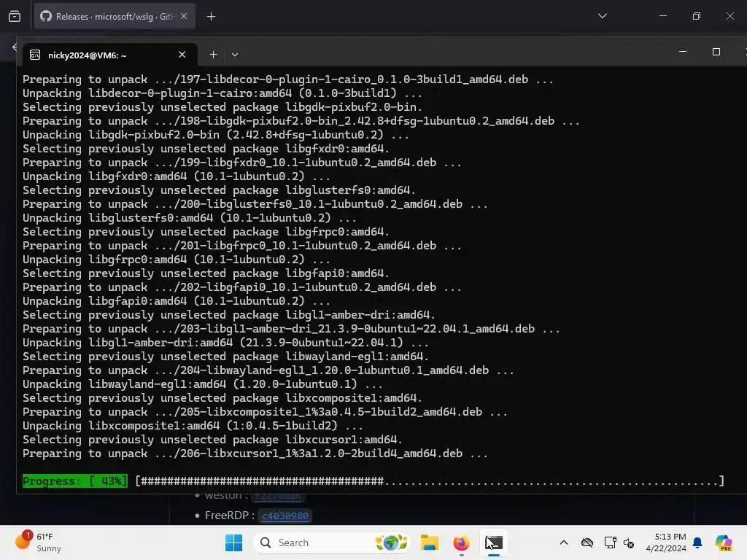Switch to the Releases microsoft/wslg GitHub tab
This screenshot has height=560, width=747.
(x=115, y=17)
